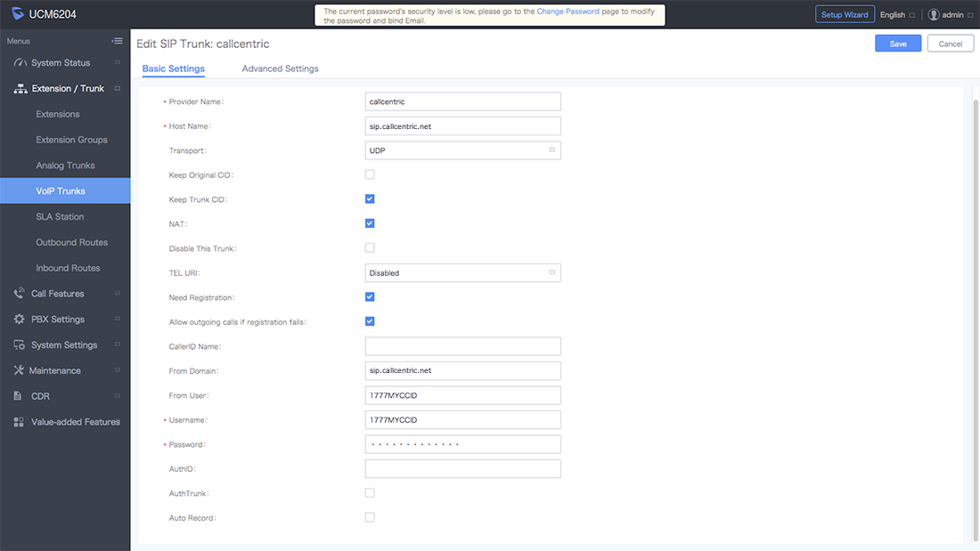Uncheck the Need Registration checkbox
This screenshot has width=980, height=551.
[x=370, y=296]
